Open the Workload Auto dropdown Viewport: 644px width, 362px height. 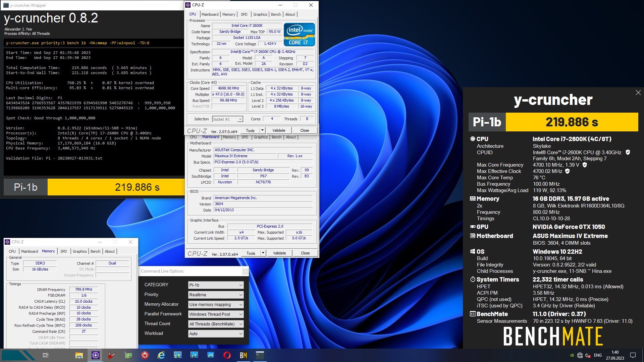(216, 334)
